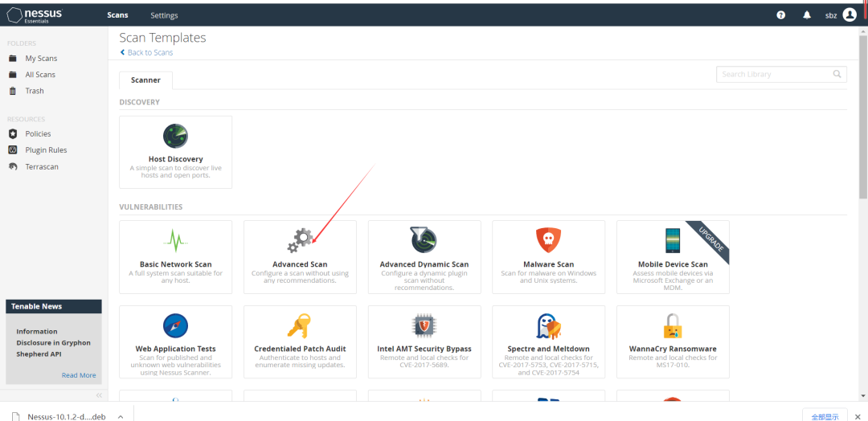Open the sbz user avatar icon
868x421 pixels.
[850, 15]
